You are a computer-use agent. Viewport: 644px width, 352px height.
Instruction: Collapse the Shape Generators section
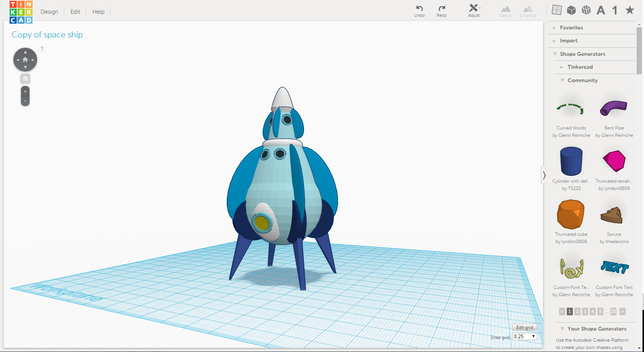click(x=592, y=54)
